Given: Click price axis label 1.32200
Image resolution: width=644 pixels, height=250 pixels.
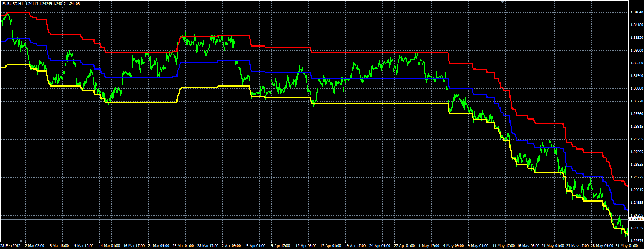Looking at the screenshot, I should 637,63.
